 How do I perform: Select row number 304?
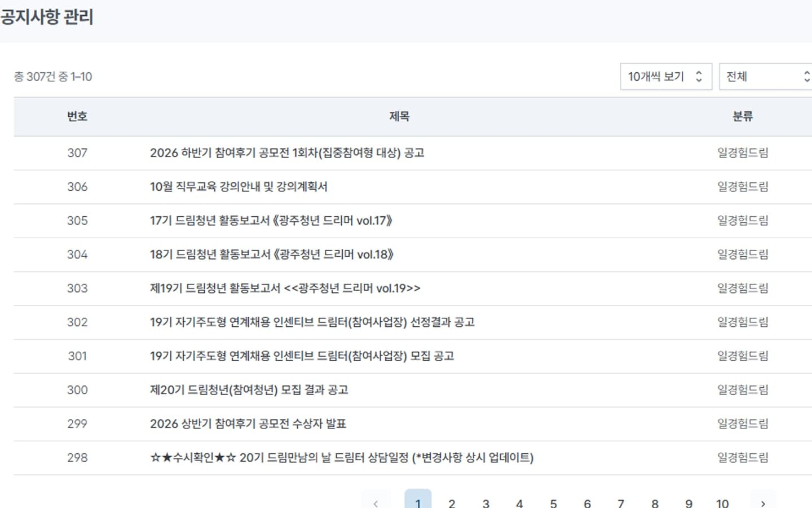tap(77, 255)
